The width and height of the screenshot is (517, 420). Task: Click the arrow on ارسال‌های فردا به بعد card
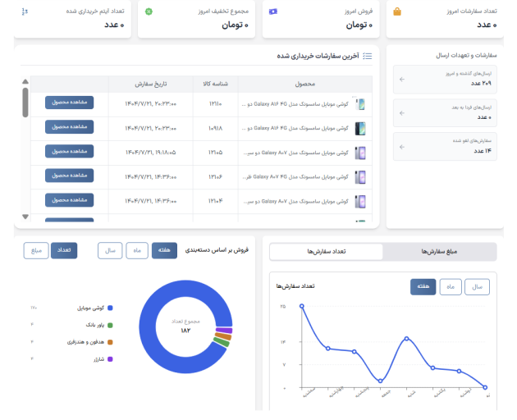(x=401, y=114)
